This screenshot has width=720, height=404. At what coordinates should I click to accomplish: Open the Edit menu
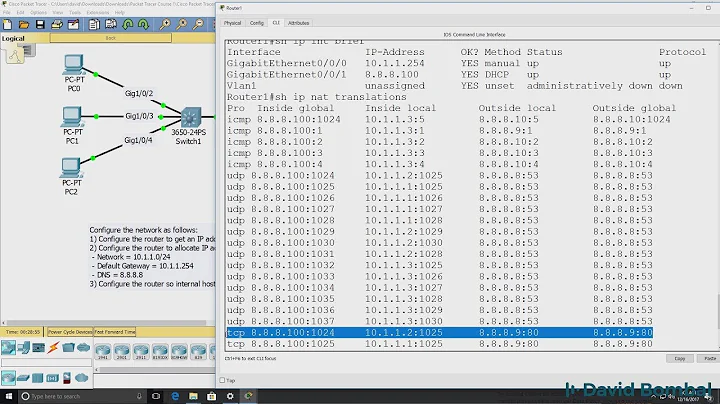click(20, 12)
